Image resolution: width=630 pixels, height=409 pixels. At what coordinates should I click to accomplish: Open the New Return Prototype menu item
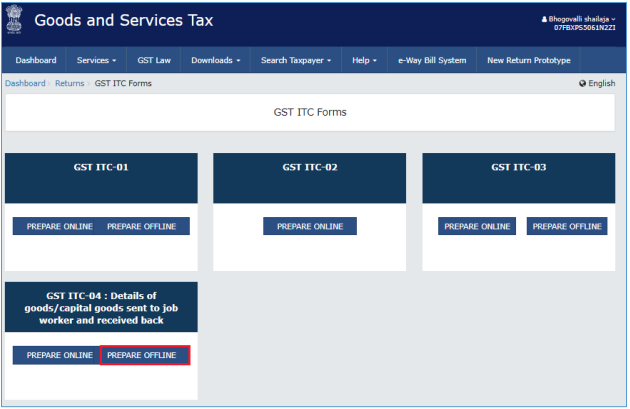529,60
